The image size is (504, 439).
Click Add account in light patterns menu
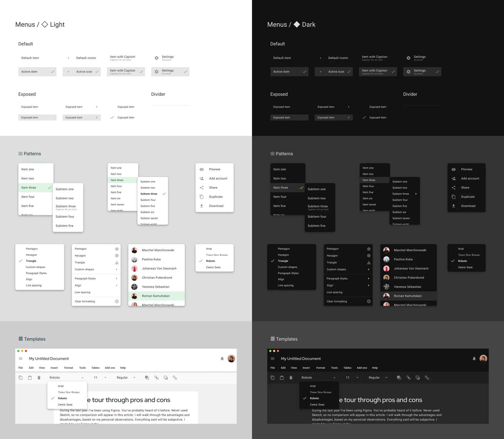pyautogui.click(x=218, y=178)
